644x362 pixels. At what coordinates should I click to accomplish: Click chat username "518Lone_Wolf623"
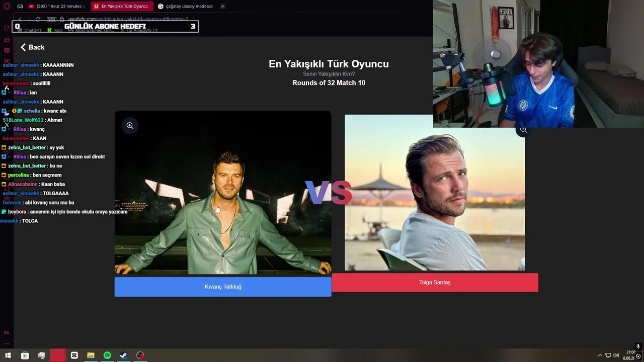(x=23, y=120)
